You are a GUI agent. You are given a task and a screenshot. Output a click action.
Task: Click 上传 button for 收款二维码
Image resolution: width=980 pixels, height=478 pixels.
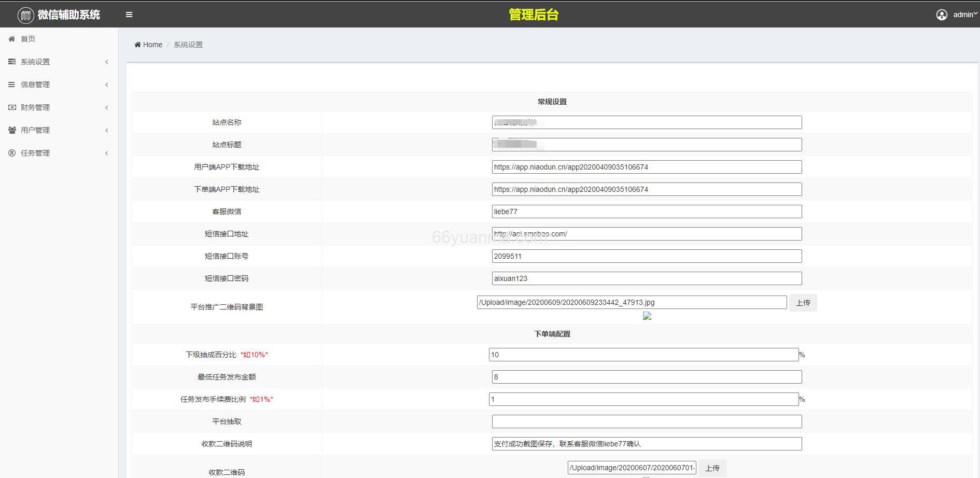click(712, 468)
